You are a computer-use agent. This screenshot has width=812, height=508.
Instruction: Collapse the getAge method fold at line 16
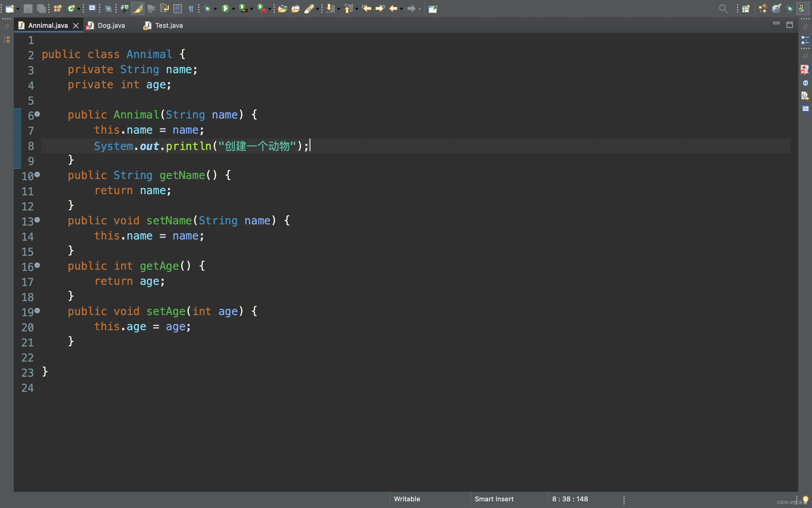(x=37, y=265)
